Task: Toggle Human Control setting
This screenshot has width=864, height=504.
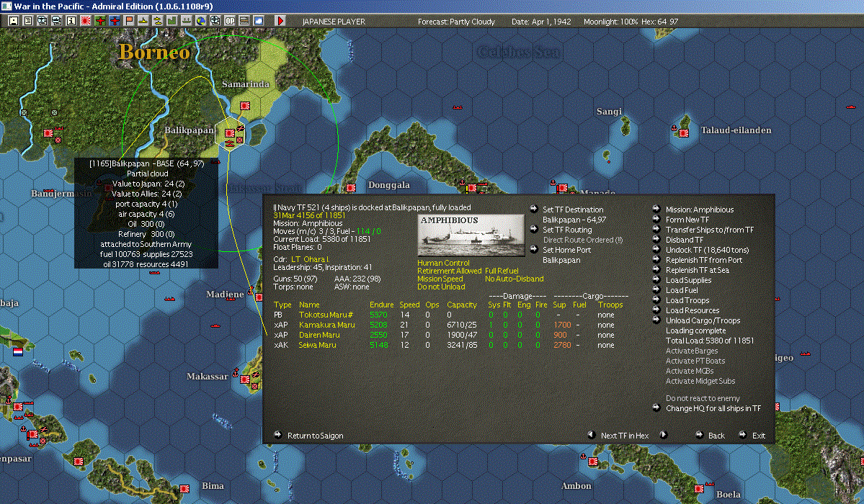Action: click(443, 263)
